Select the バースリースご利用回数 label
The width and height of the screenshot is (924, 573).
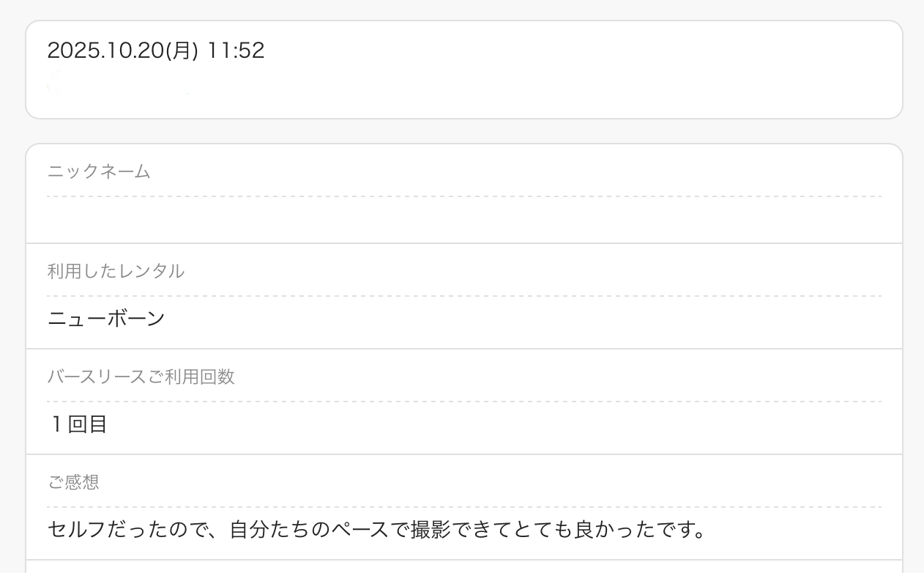[x=141, y=377]
